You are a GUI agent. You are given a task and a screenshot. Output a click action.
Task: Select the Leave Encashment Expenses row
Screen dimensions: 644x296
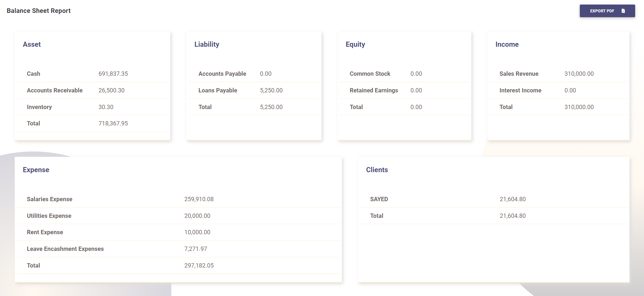[65, 249]
